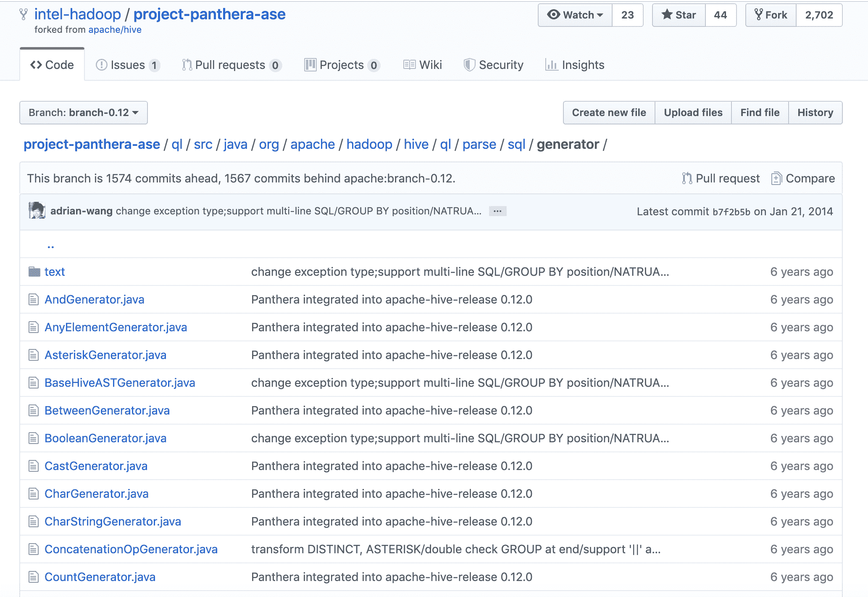The width and height of the screenshot is (868, 597).
Task: Open the Insights tab
Action: [575, 65]
